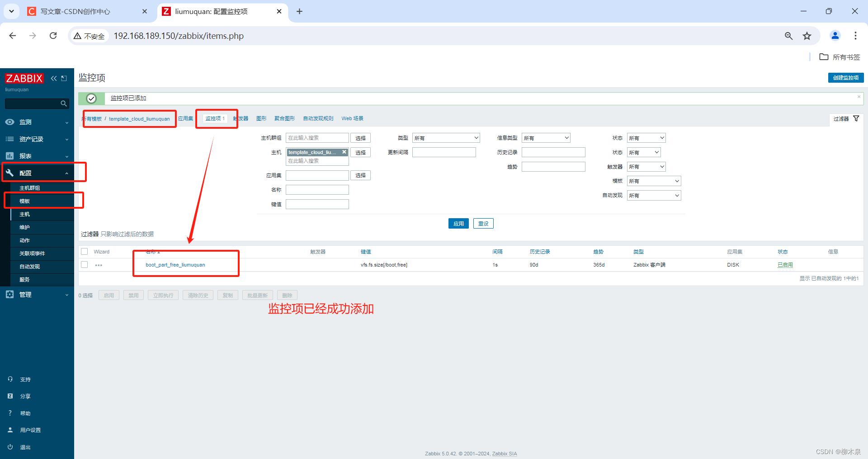Open a new browser tab
This screenshot has height=459, width=868.
(x=299, y=11)
